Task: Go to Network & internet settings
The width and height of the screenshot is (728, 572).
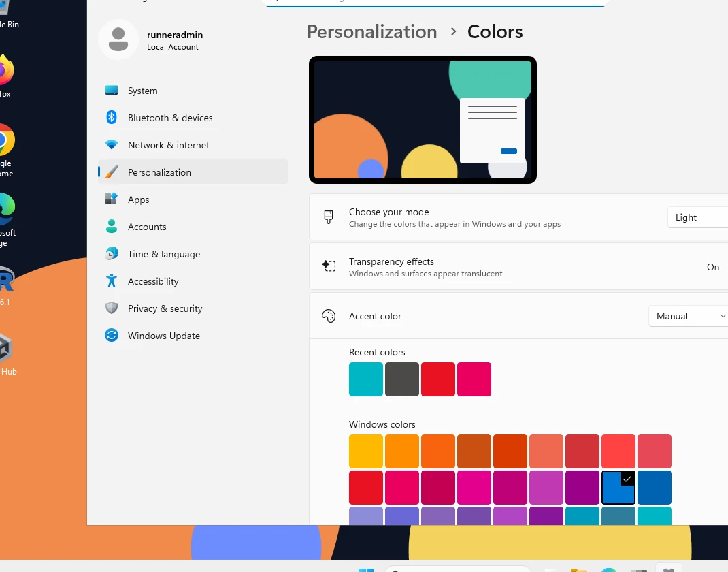Action: pyautogui.click(x=193, y=145)
